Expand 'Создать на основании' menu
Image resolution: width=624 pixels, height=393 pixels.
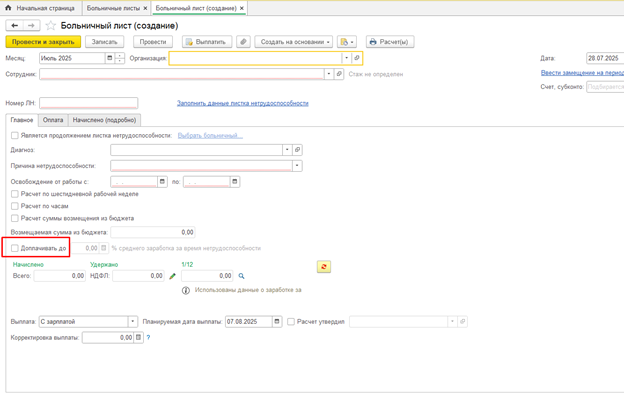(294, 42)
